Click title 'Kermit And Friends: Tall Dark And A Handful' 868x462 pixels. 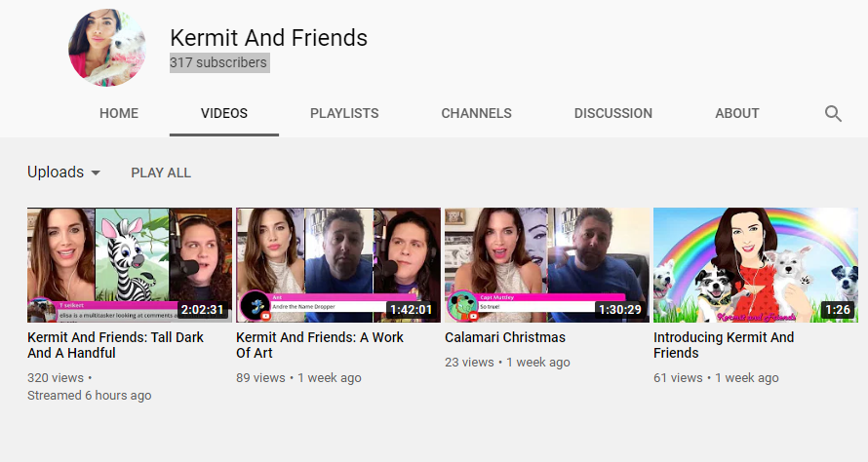[116, 345]
